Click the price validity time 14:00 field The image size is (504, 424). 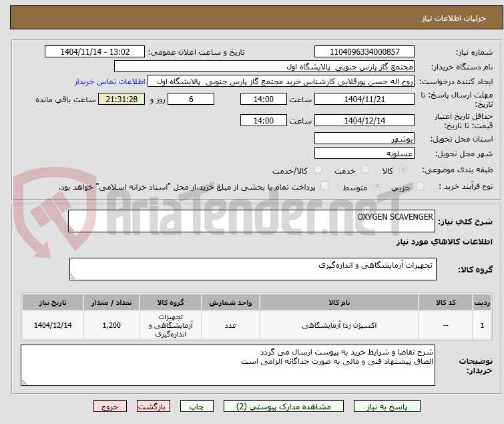pos(264,120)
